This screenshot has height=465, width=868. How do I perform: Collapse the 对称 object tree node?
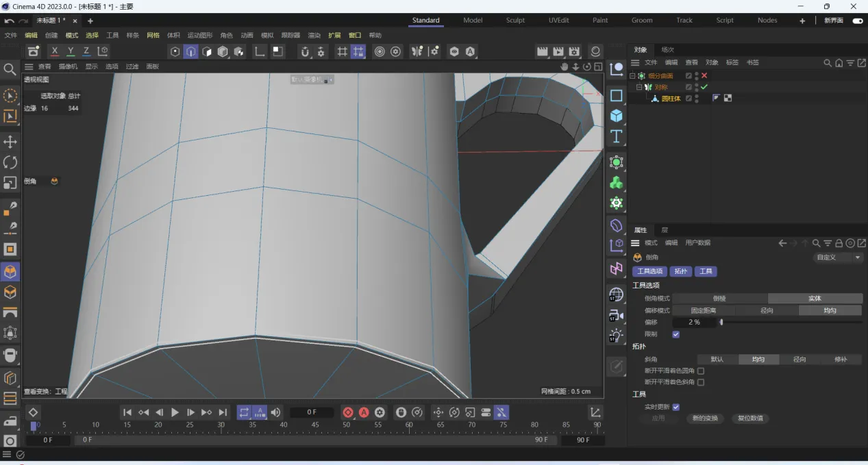pos(639,87)
